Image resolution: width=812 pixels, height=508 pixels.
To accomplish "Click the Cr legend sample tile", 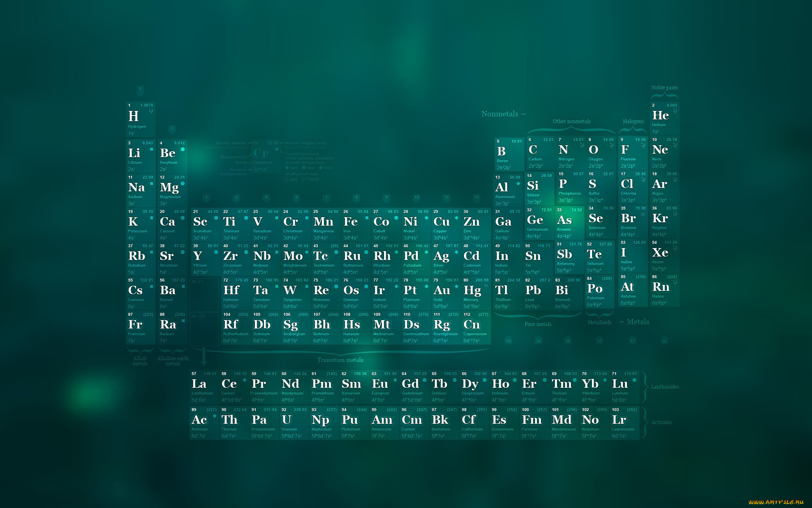I will [x=261, y=153].
